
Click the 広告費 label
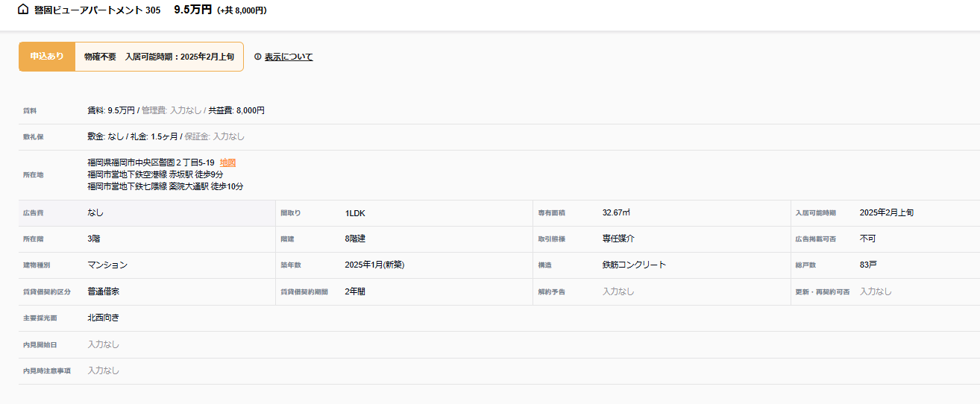(33, 213)
